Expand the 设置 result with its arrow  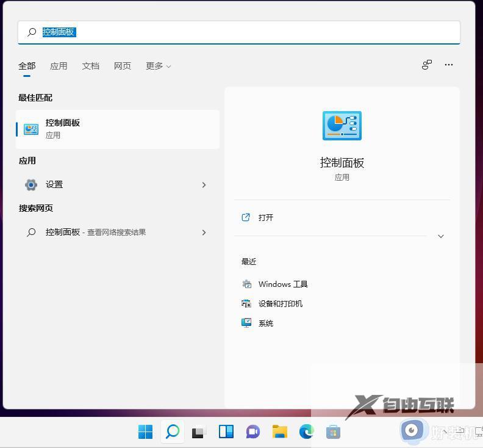(x=204, y=185)
